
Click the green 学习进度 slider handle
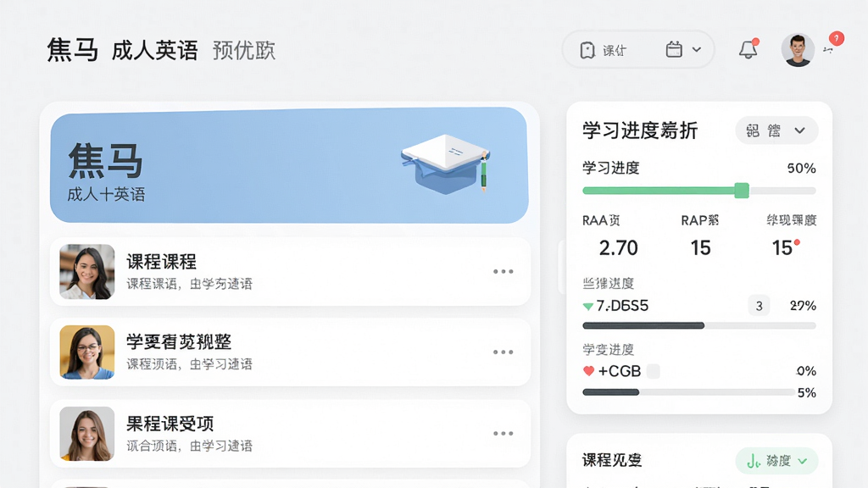click(x=742, y=191)
